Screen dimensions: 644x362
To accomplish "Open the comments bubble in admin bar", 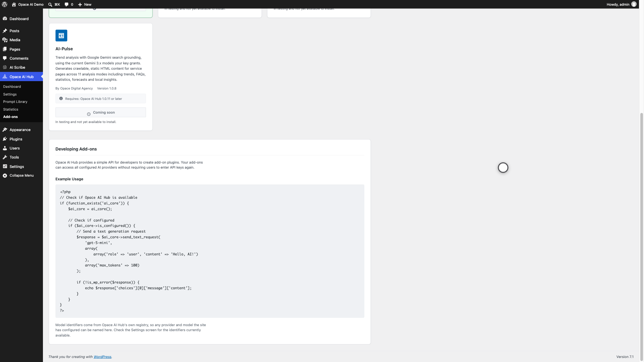I will click(68, 4).
